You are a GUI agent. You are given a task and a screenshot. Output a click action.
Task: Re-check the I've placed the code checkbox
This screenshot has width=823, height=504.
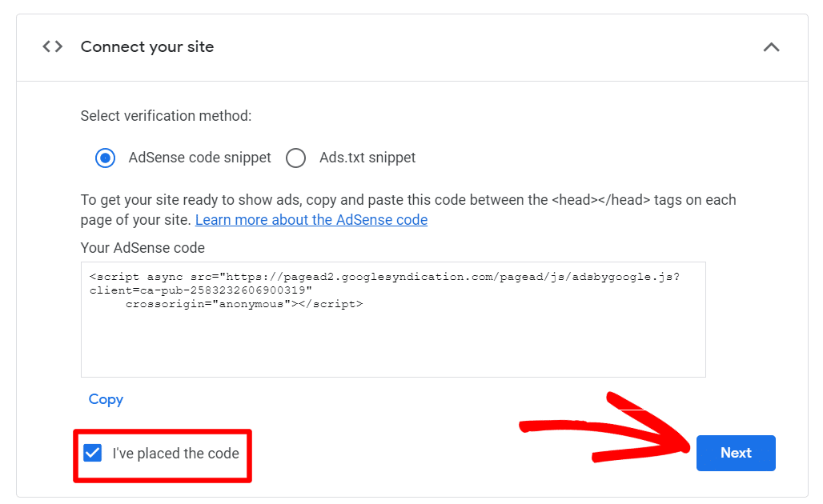click(x=92, y=453)
